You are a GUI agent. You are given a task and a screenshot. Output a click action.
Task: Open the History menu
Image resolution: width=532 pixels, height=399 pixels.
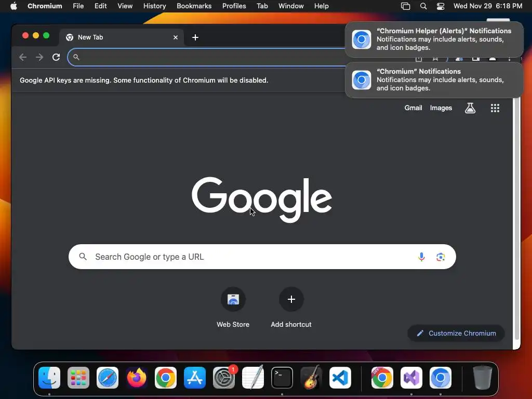tap(154, 6)
